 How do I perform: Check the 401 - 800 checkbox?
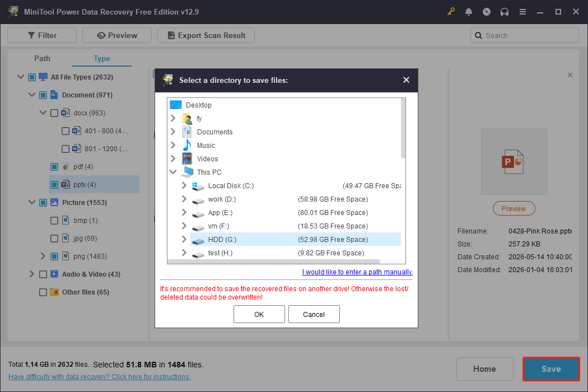click(x=66, y=131)
